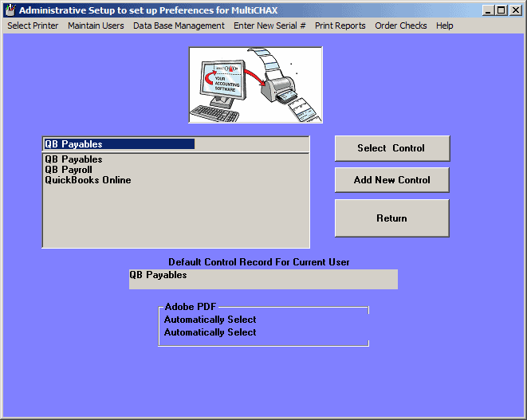The height and width of the screenshot is (420, 527).
Task: Click the first Automatically Select line
Action: (x=210, y=320)
